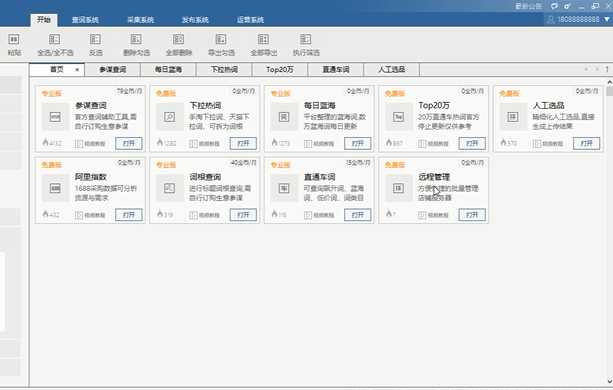Screen dimensions: 613x390
Task: Click the 远程管理 card thumbnail icon
Action: tap(398, 188)
